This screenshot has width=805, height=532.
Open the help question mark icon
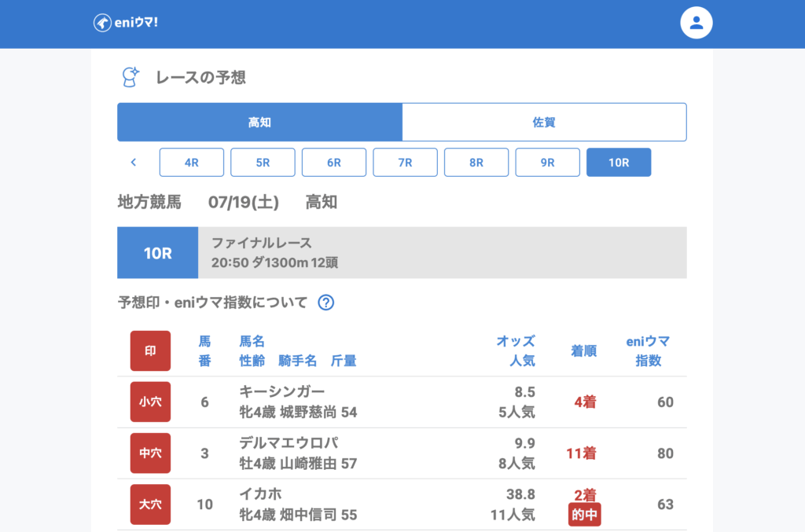[326, 303]
